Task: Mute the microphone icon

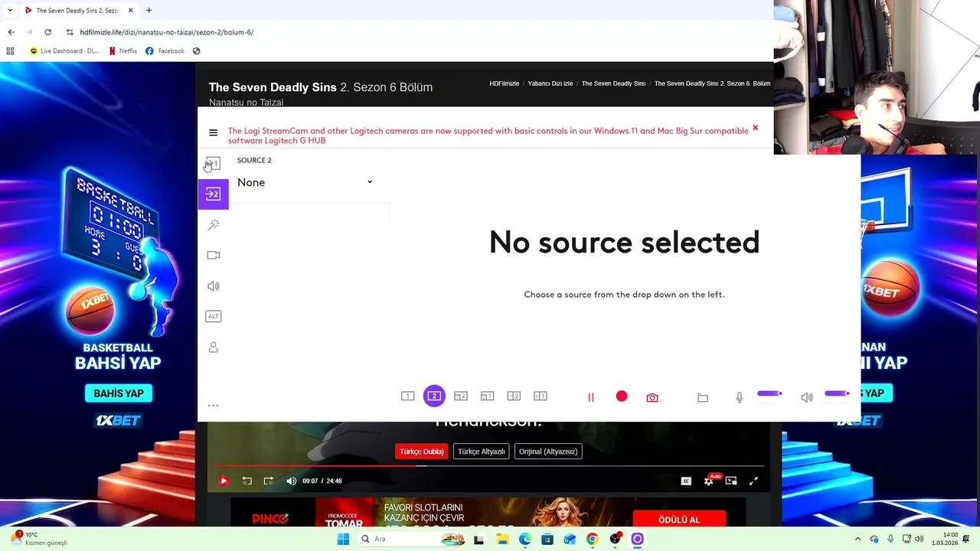Action: pos(740,397)
